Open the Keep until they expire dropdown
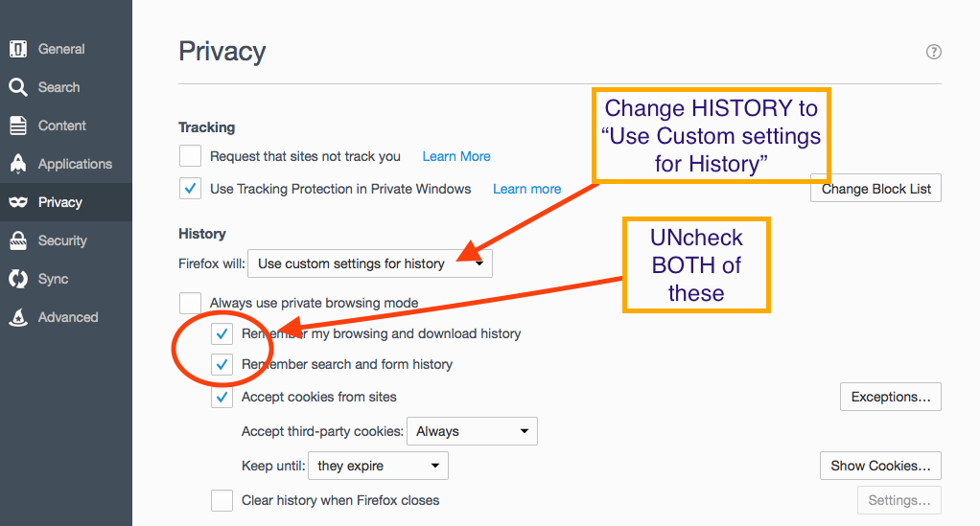The height and width of the screenshot is (526, 980). [378, 466]
